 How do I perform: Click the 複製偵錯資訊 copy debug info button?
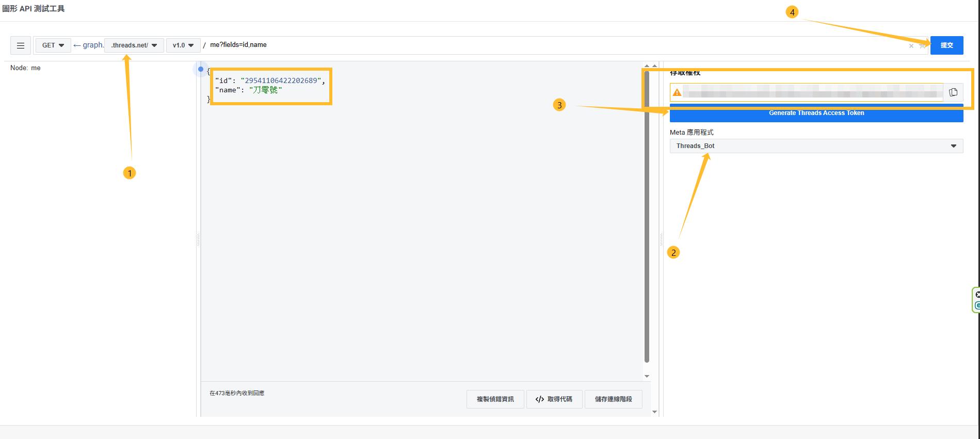pyautogui.click(x=495, y=399)
